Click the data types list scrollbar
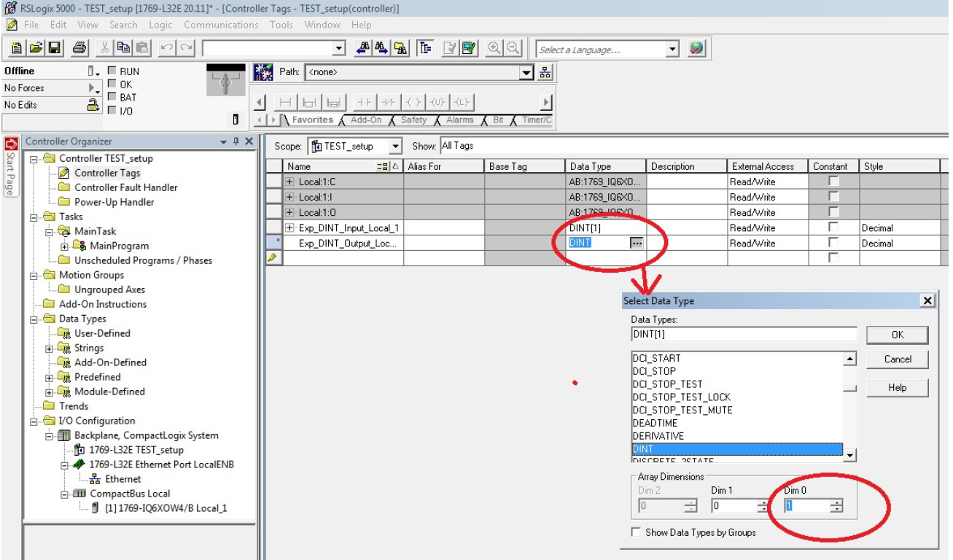Viewport: 953px width, 560px height. click(x=849, y=407)
